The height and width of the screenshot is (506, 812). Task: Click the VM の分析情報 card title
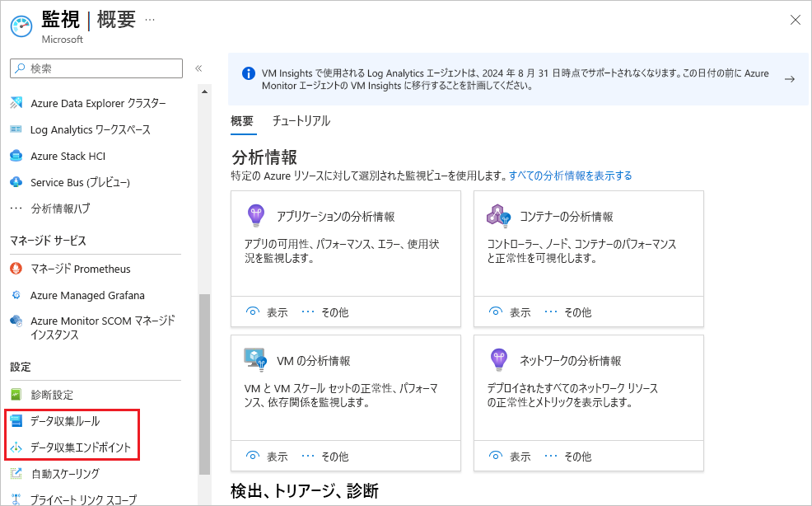point(314,361)
